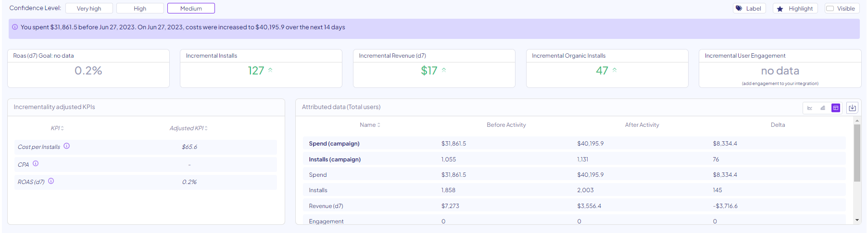
Task: Switch to bar chart view icon
Action: tap(823, 108)
